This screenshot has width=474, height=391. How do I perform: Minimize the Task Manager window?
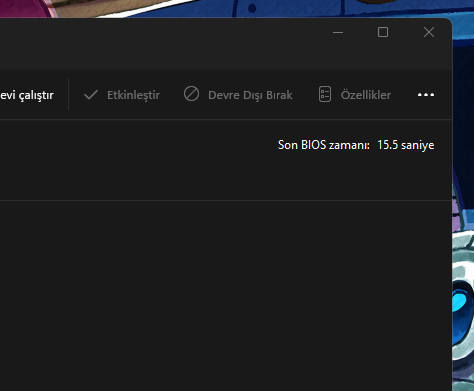[x=338, y=32]
